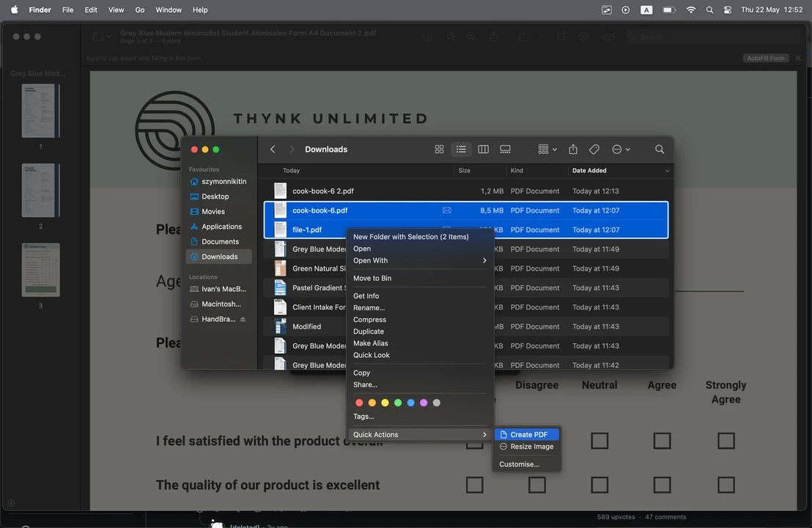Tick Disagree for 'quality of our product is excellent'

click(x=537, y=485)
